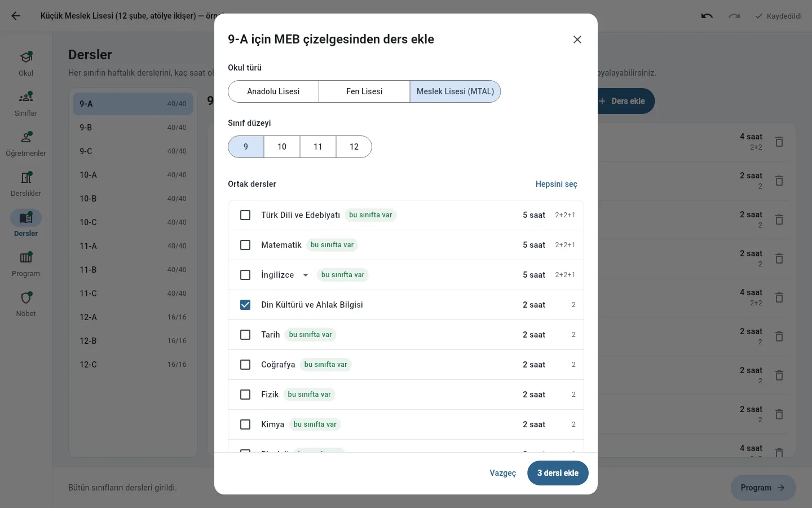The image size is (812, 508).
Task: Click the Program next button
Action: pyautogui.click(x=763, y=488)
